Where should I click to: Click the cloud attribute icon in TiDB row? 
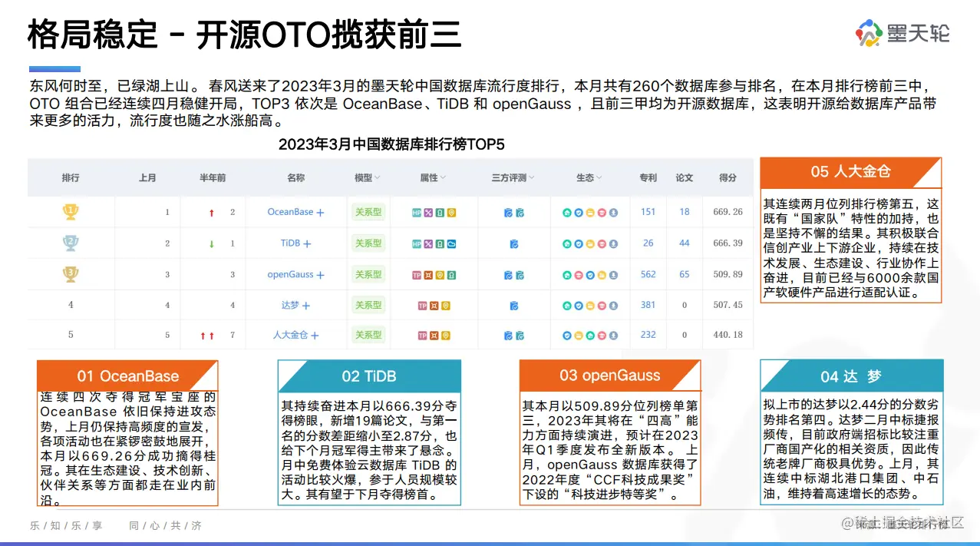point(452,243)
